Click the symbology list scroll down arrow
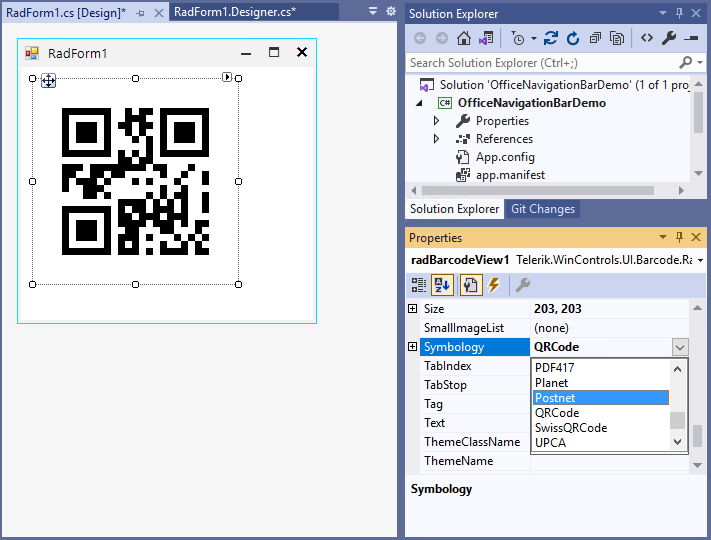The image size is (711, 540). (677, 442)
